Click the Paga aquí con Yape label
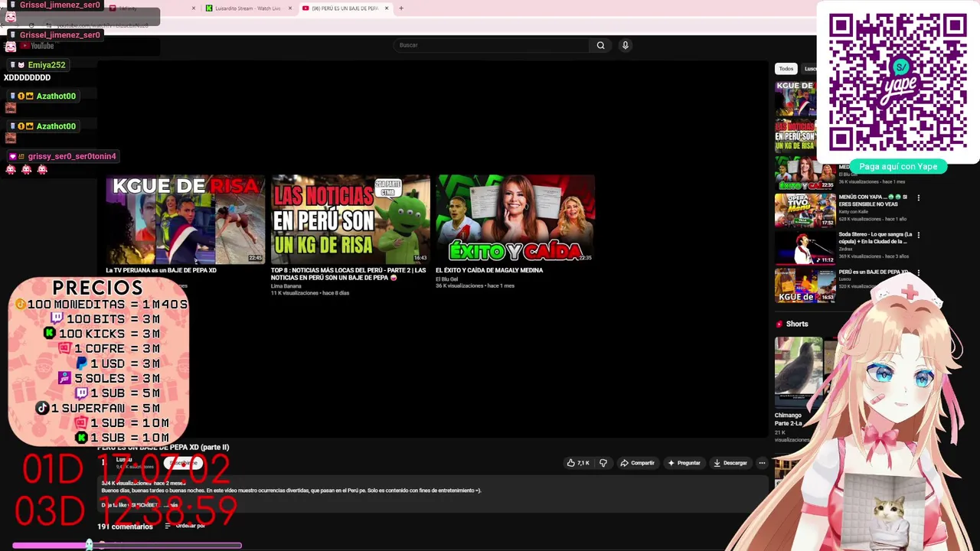This screenshot has width=980, height=551. 898,166
